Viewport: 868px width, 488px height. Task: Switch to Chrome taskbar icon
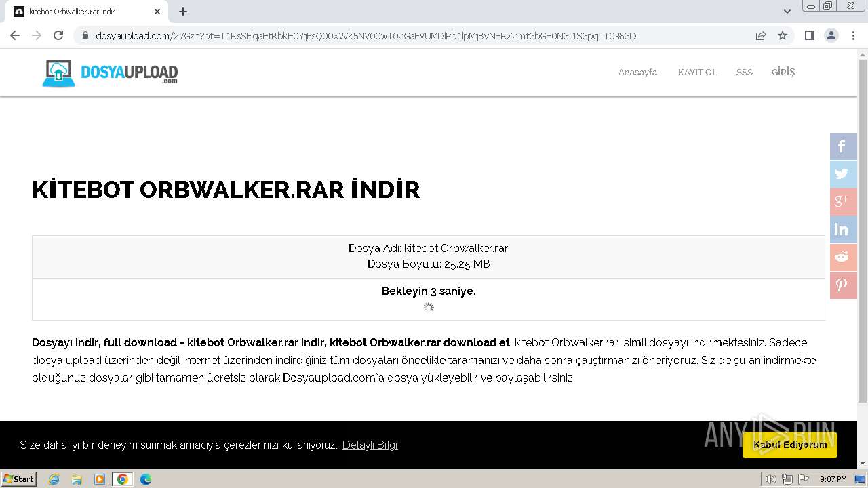[x=123, y=479]
